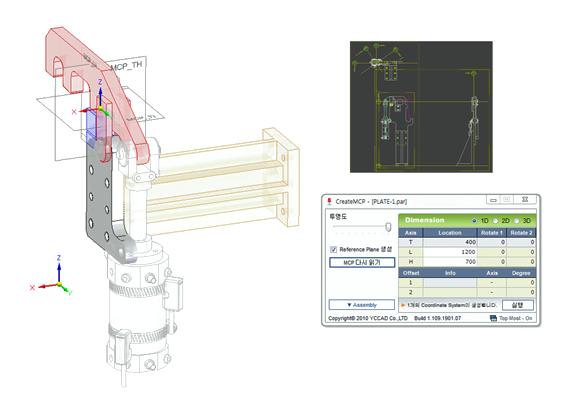Click the MCP re-read button
The height and width of the screenshot is (410, 573).
[362, 262]
